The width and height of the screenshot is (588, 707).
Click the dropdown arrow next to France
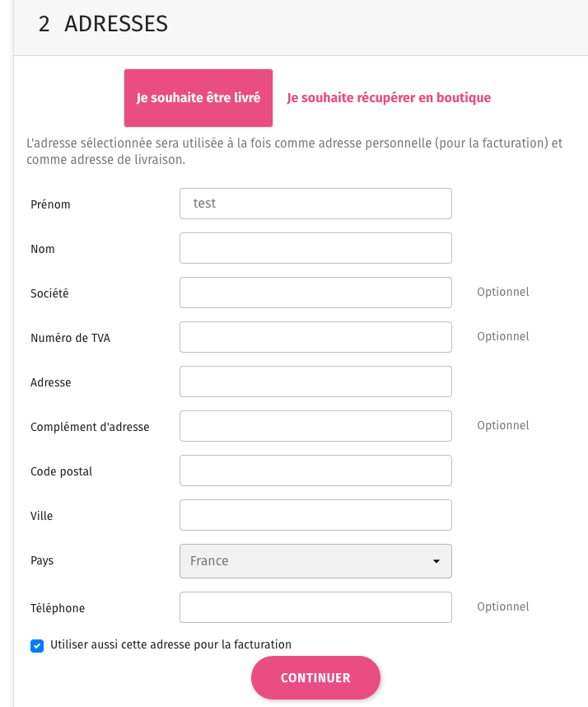(436, 561)
